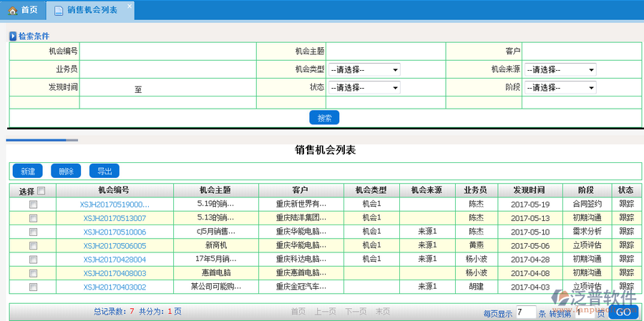The image size is (644, 321).
Task: Close the 销售机会列表 tab with its X
Action: [129, 6]
